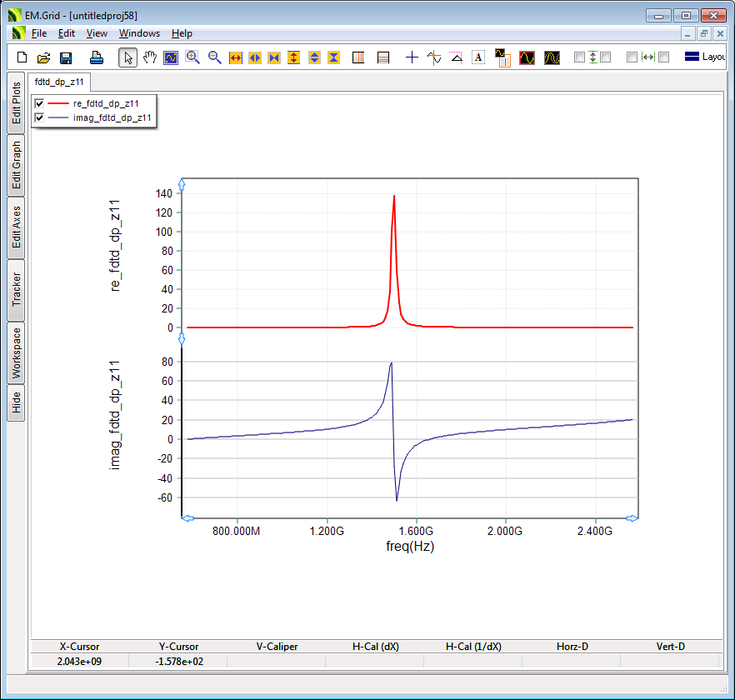Uncheck imag_fdtd_dp_z11 legend checkbox
Viewport: 735px width, 700px height.
pos(39,118)
